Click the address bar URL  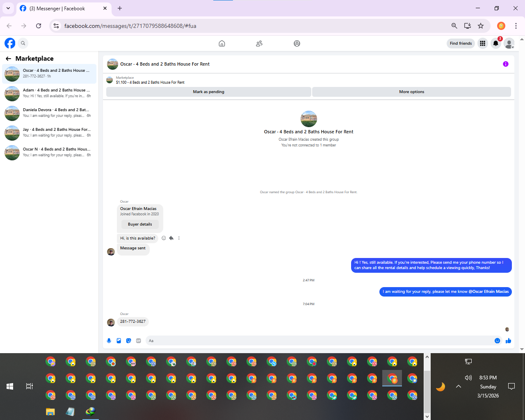[130, 26]
